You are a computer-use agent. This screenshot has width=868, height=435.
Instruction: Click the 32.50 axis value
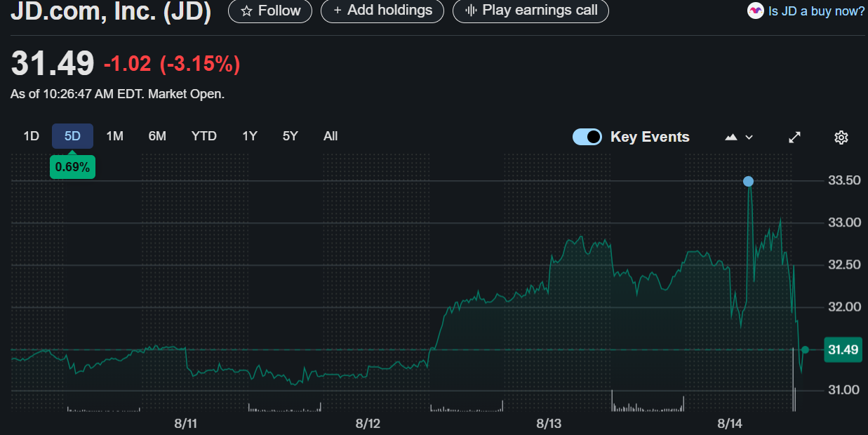click(x=844, y=265)
